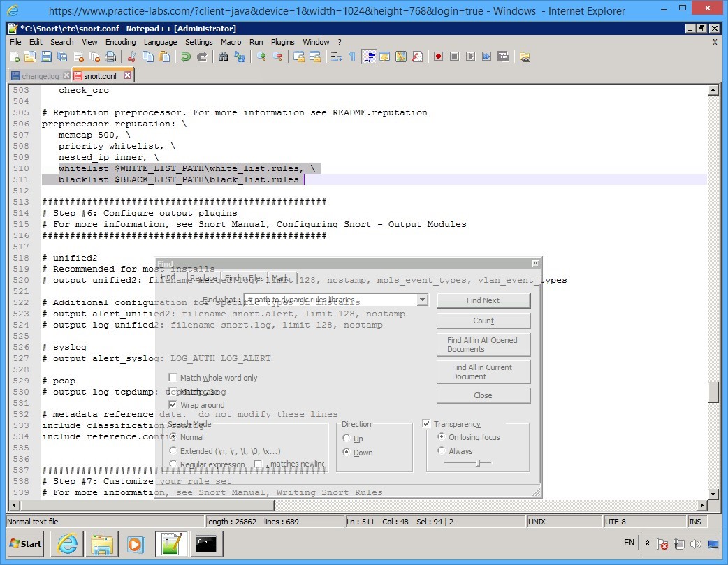728x565 pixels.
Task: Switch to the Replace tab
Action: coord(203,277)
